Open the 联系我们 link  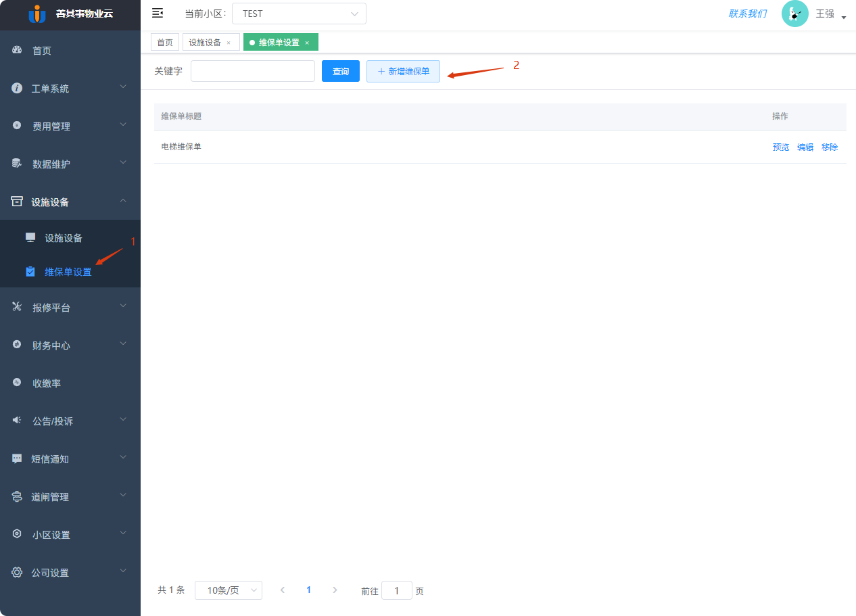[x=747, y=13]
